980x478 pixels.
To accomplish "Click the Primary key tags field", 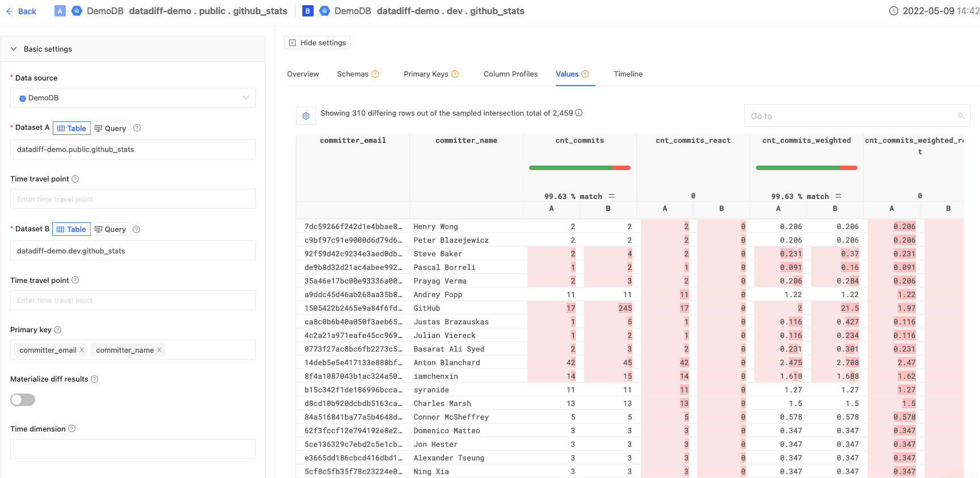I will [133, 350].
